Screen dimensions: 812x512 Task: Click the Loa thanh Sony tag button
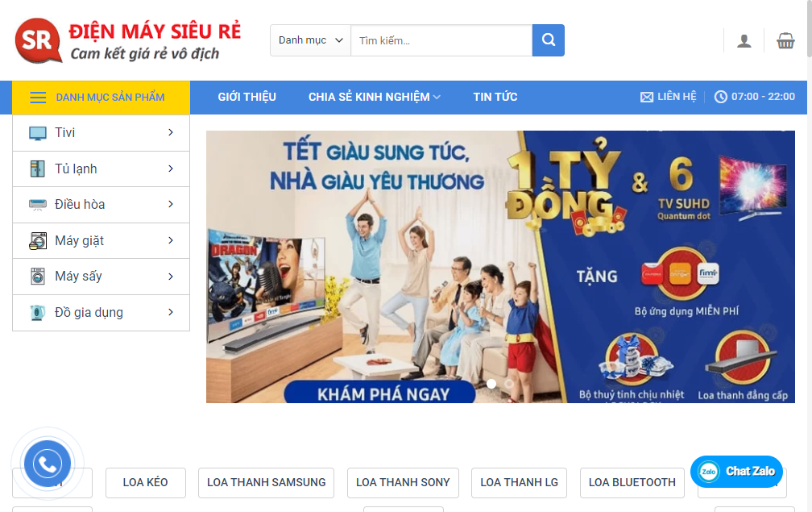403,482
